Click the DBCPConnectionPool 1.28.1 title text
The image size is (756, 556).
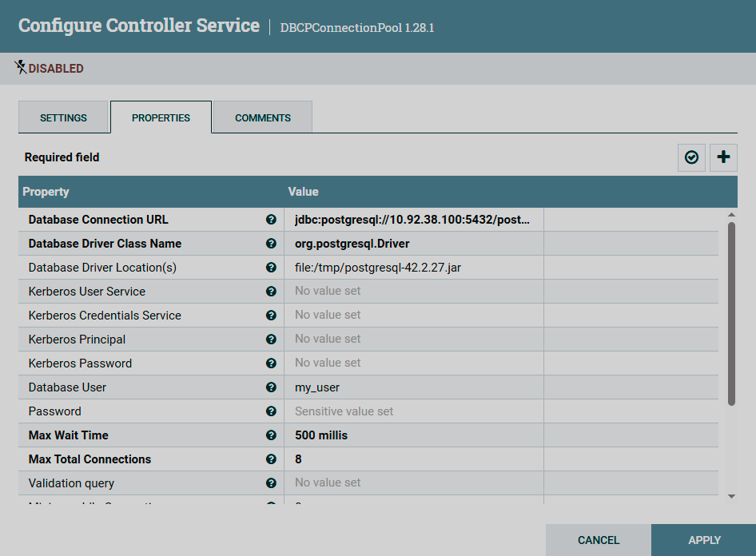click(x=357, y=28)
